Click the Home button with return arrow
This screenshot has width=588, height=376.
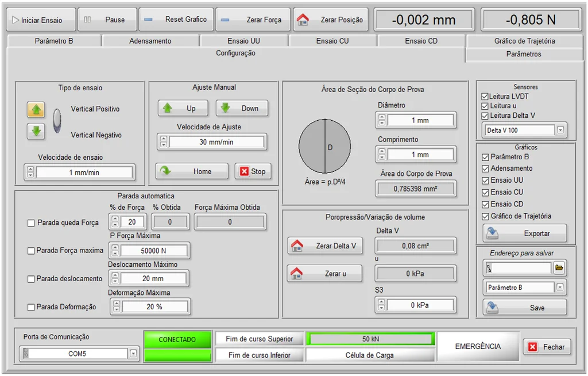click(192, 171)
